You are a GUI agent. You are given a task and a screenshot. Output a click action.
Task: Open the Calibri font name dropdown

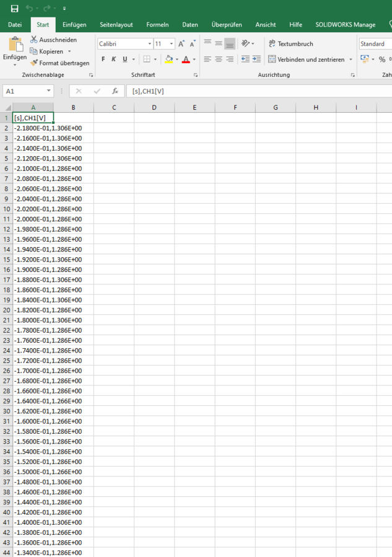150,44
